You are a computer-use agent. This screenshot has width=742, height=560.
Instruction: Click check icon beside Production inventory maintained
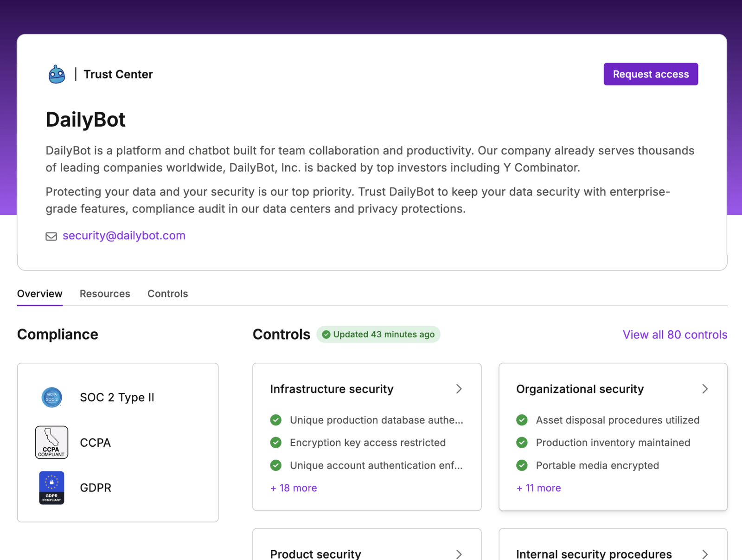point(522,443)
